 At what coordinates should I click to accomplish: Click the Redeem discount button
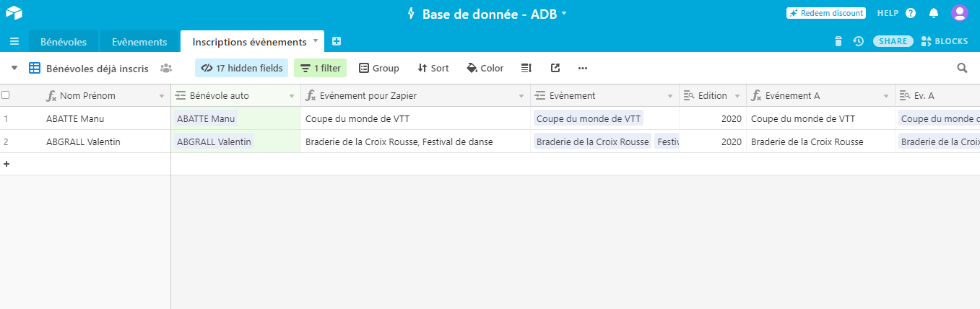click(x=826, y=13)
